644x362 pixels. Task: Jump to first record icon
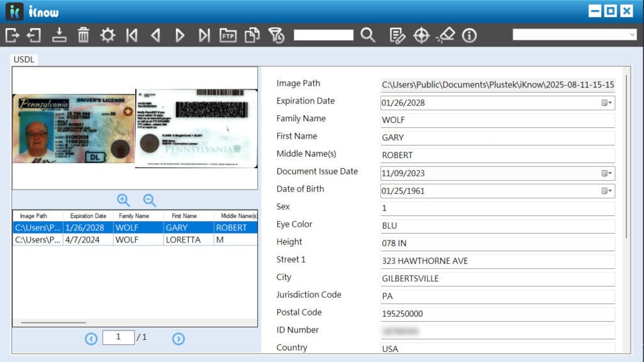pyautogui.click(x=132, y=35)
